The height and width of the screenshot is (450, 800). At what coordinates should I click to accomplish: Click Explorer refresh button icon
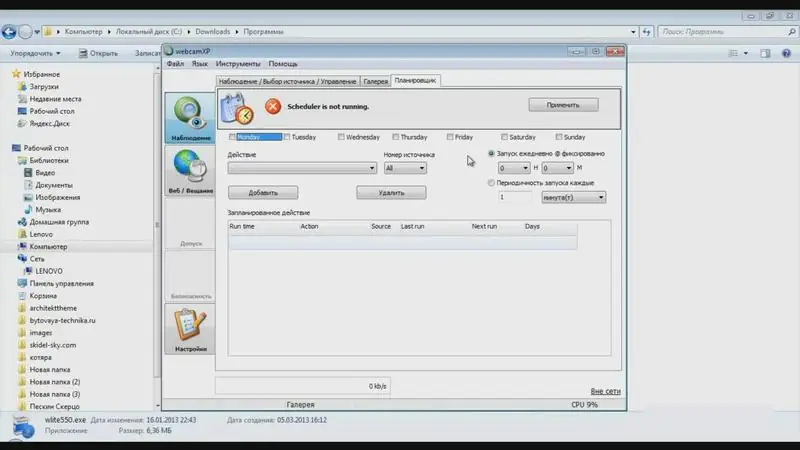tap(646, 32)
